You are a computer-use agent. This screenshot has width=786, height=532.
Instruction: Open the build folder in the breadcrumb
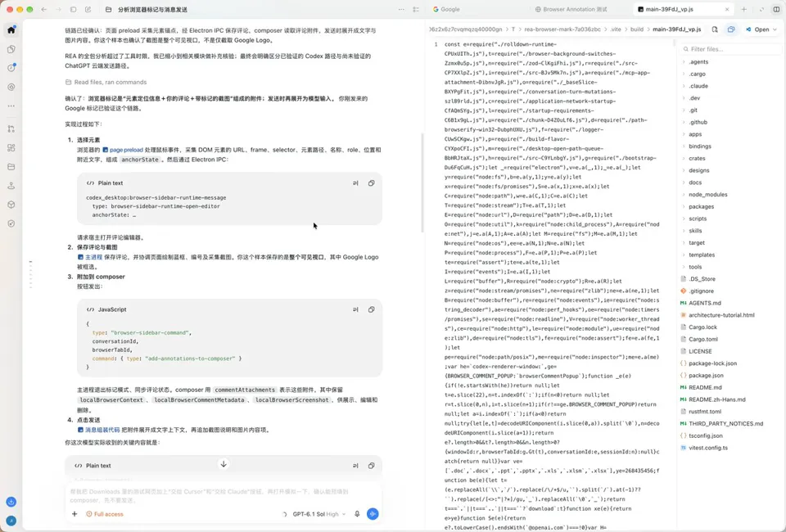pos(637,29)
